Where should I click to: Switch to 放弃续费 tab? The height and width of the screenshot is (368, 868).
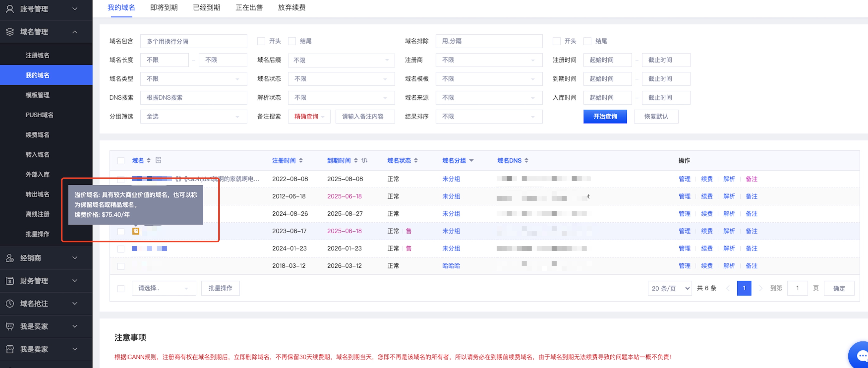(x=292, y=7)
